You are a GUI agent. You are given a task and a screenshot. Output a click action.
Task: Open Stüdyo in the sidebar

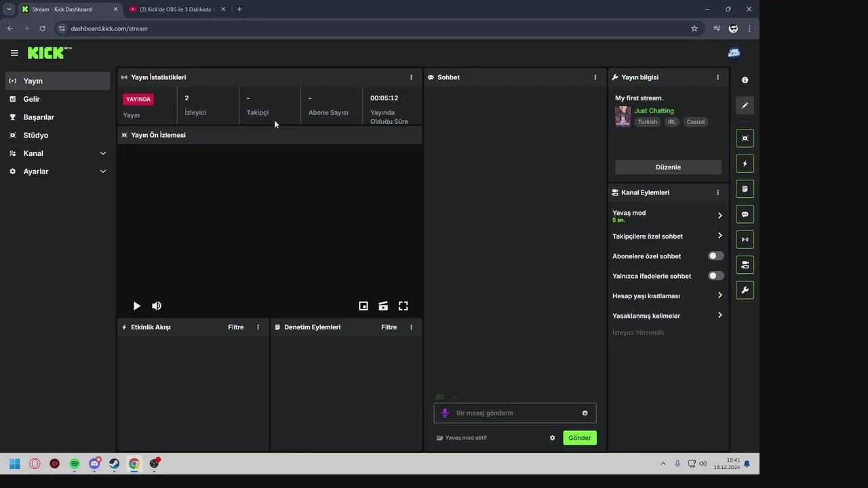coord(58,135)
